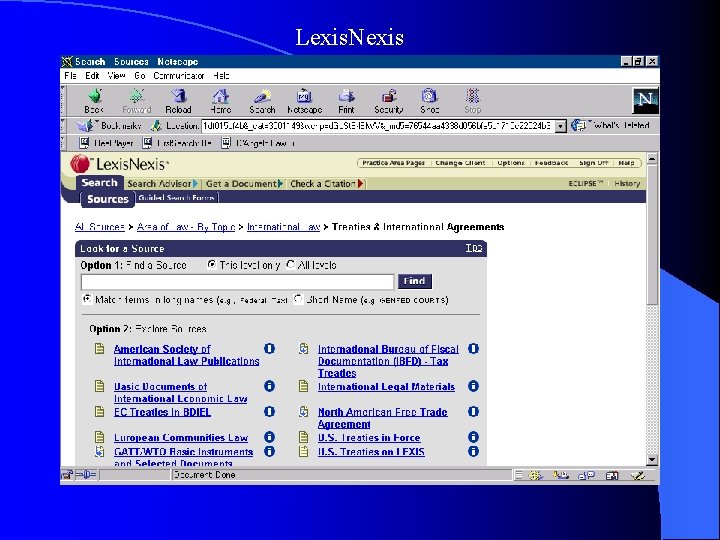The width and height of the screenshot is (720, 540).
Task: Switch to the Search tab
Action: [100, 183]
